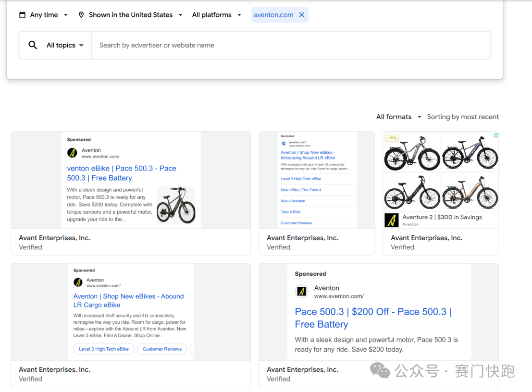Open the All formats filter dropdown

coord(398,117)
